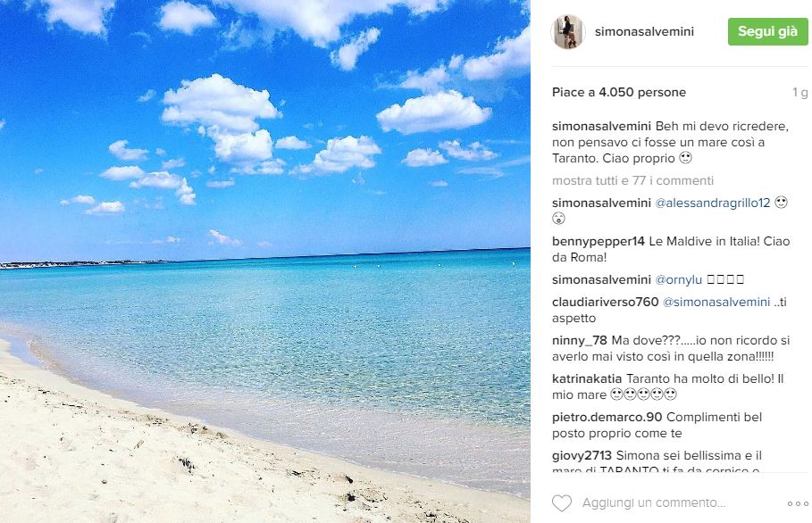
Task: Open the giovy2713 user profile
Action: click(x=582, y=455)
